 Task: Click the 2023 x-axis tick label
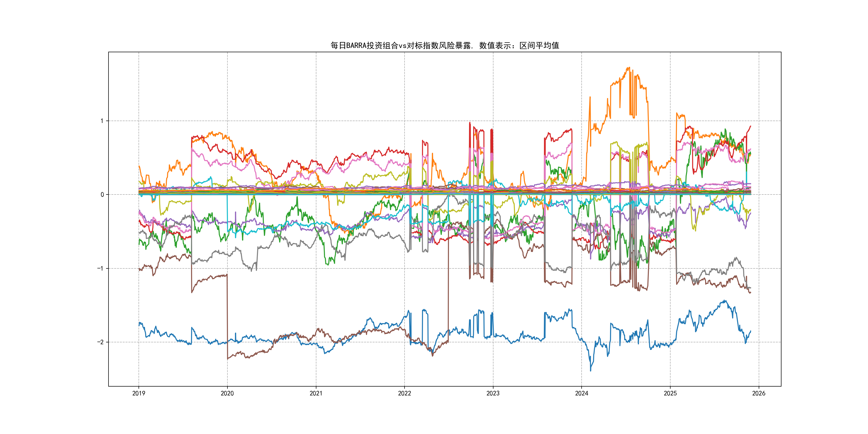click(x=493, y=393)
